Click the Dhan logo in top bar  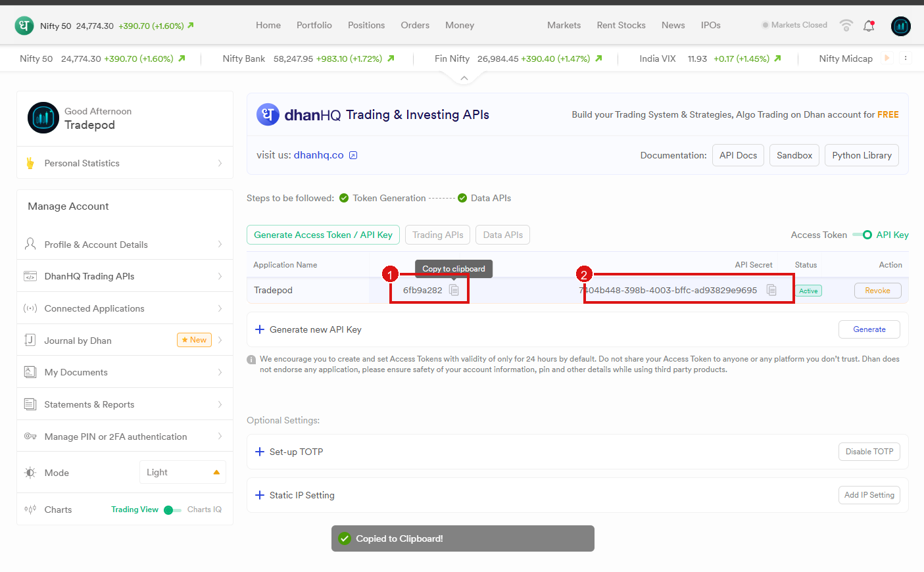[x=24, y=26]
